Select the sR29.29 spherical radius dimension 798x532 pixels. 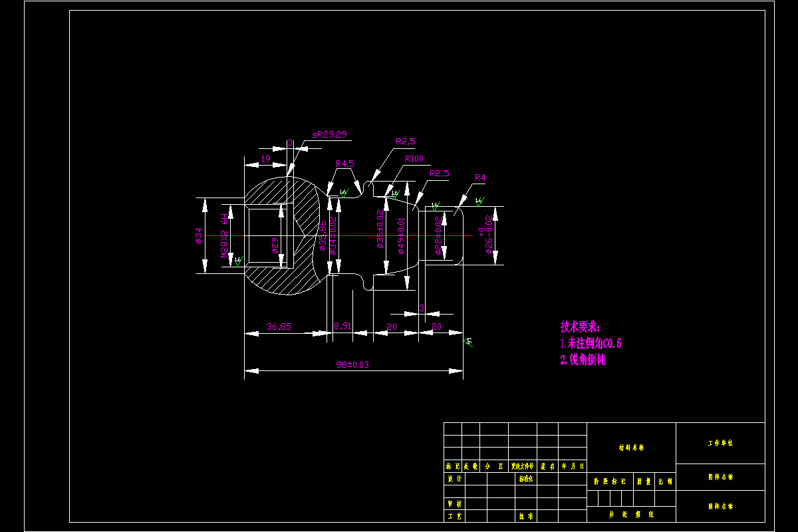click(329, 135)
